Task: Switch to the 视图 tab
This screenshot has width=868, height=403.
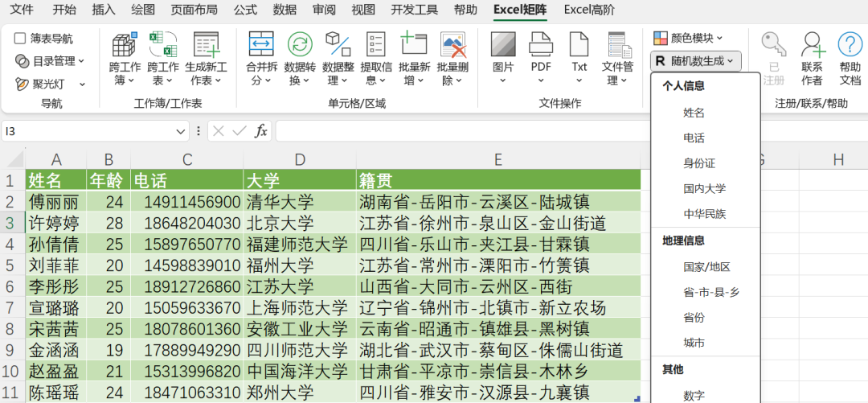Action: tap(363, 10)
